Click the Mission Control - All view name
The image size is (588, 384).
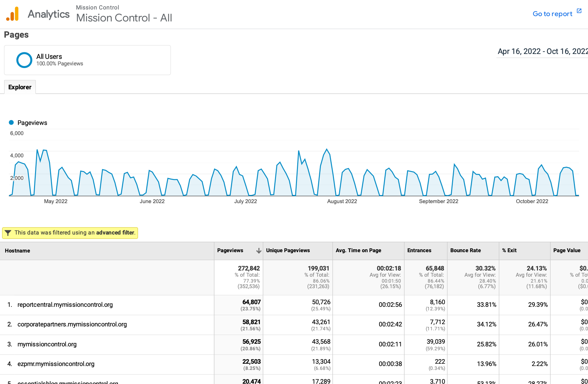click(x=124, y=18)
